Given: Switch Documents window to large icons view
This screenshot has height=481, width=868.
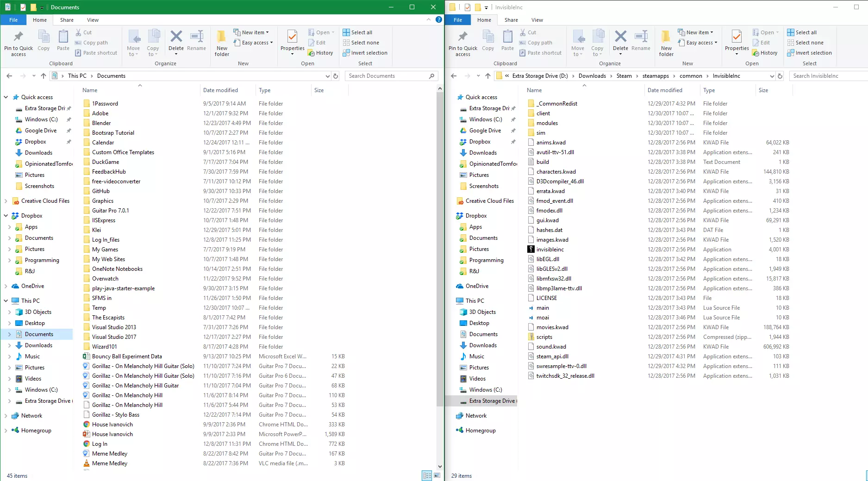Looking at the screenshot, I should point(437,475).
